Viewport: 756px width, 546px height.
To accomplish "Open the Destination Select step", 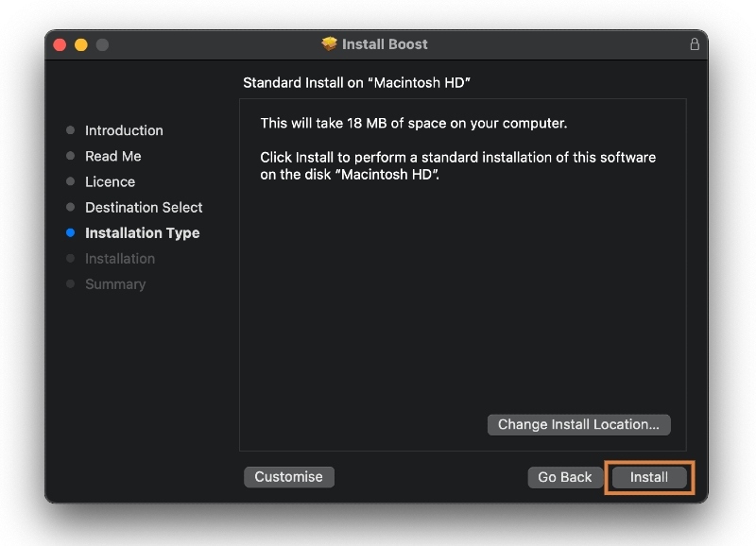I will pyautogui.click(x=144, y=207).
